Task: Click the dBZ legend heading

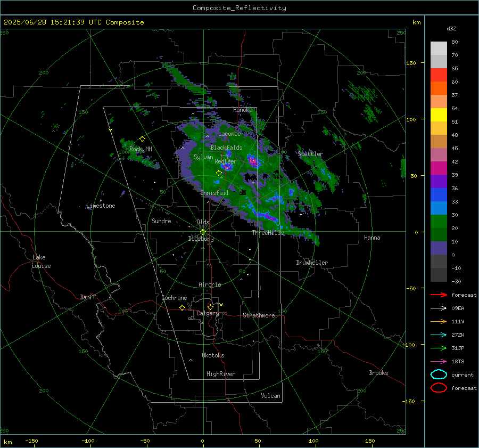Action: coord(451,28)
